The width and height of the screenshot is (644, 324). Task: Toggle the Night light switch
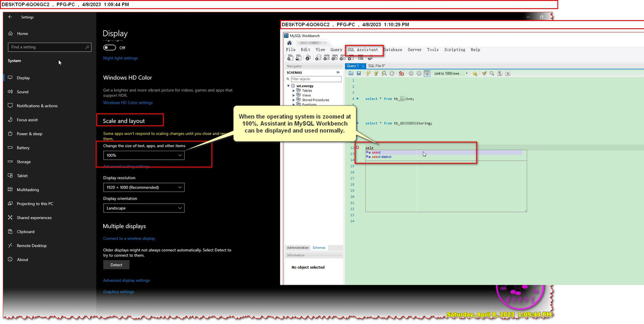(109, 47)
